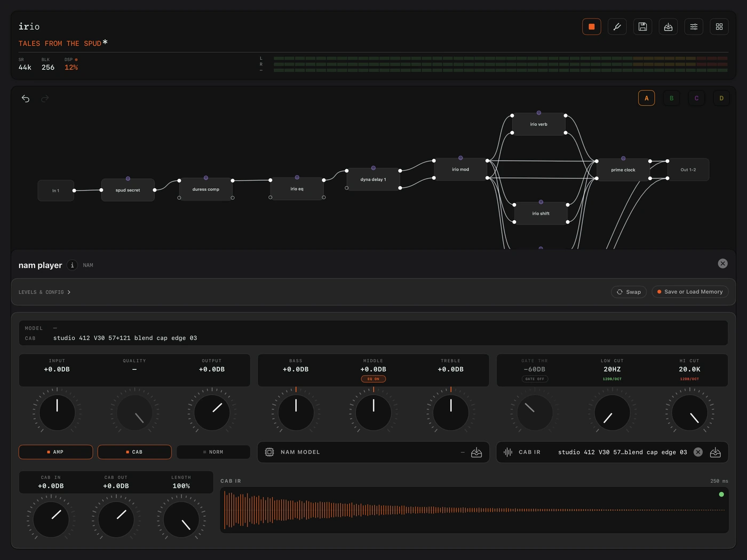The image size is (747, 560).
Task: Click the Gate Thr knob
Action: pyautogui.click(x=535, y=412)
